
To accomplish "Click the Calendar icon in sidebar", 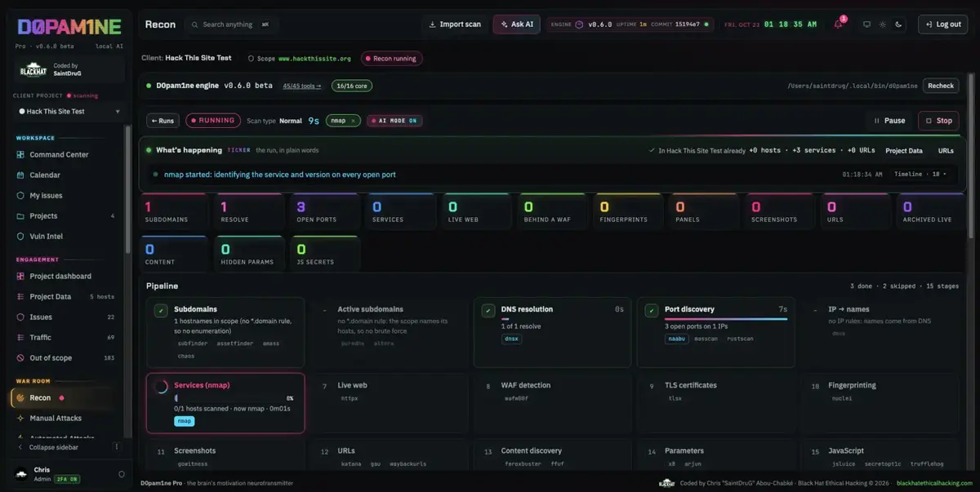I will pyautogui.click(x=21, y=175).
